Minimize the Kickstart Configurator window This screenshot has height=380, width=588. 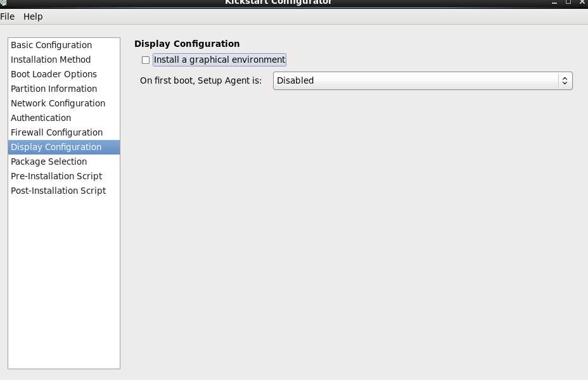[554, 2]
